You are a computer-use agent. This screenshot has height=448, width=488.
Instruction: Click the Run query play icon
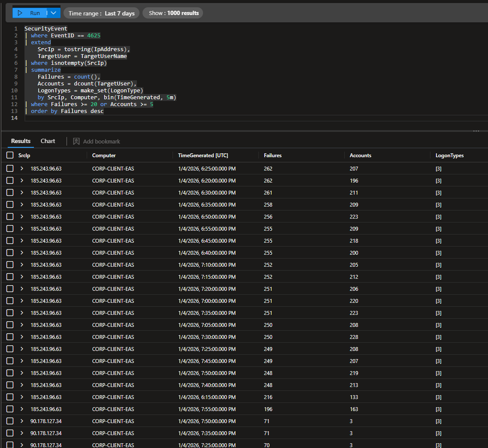20,13
